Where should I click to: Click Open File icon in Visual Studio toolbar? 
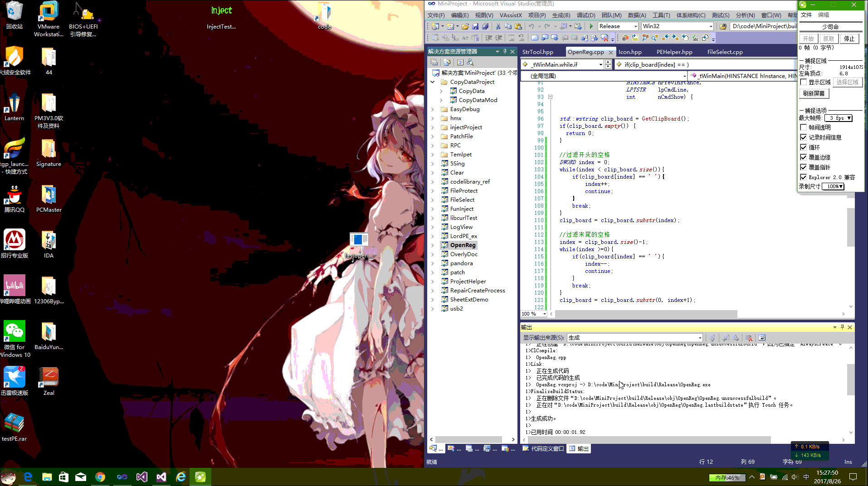[465, 26]
